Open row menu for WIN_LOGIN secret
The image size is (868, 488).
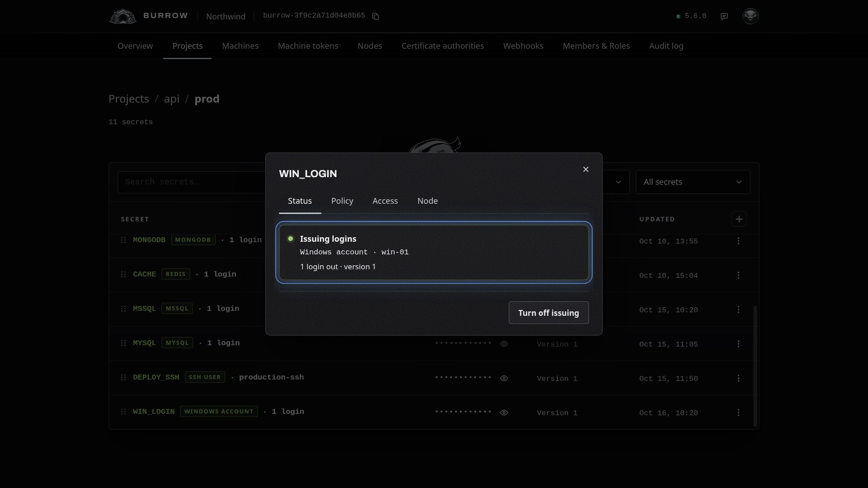(x=739, y=413)
